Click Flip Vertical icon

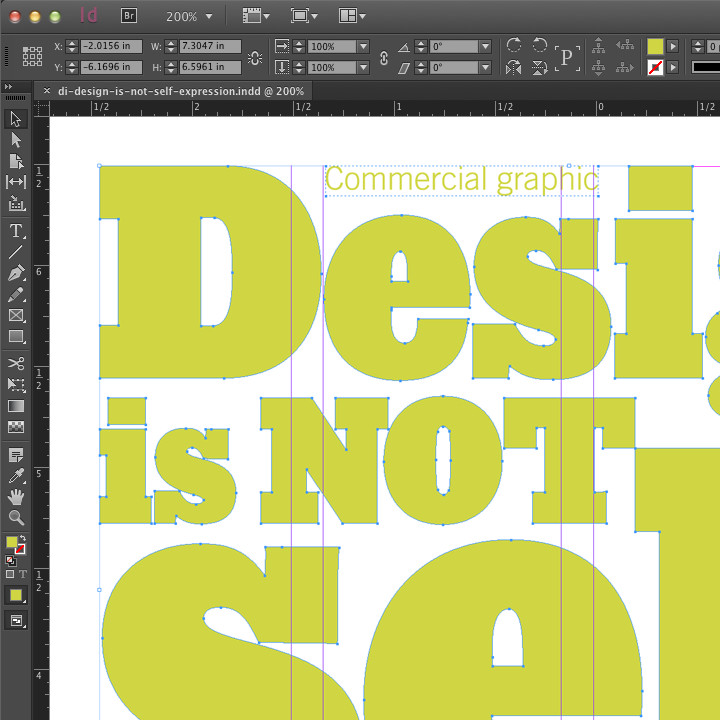click(540, 68)
